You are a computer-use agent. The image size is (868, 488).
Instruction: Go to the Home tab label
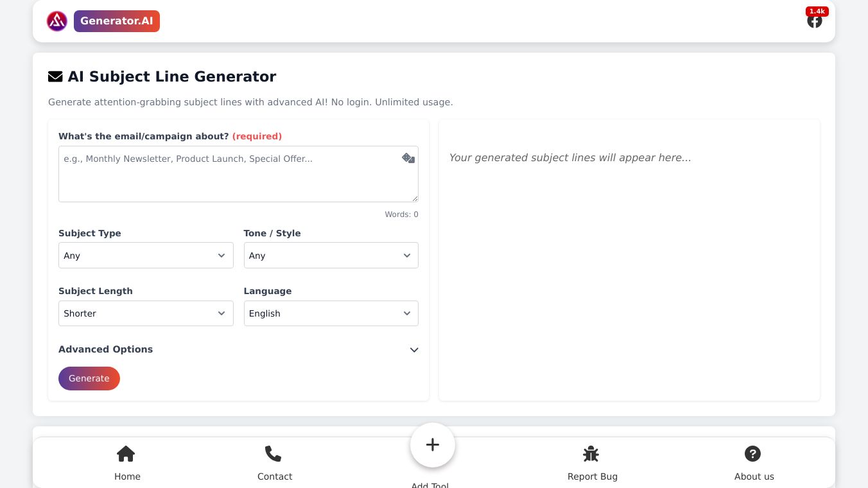coord(127,476)
